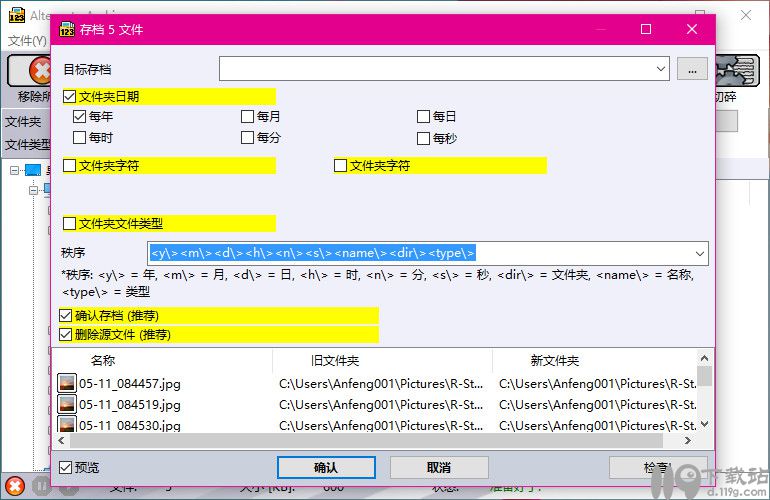This screenshot has width=770, height=500.
Task: Click the archive dialog's title bar app icon
Action: [x=67, y=29]
